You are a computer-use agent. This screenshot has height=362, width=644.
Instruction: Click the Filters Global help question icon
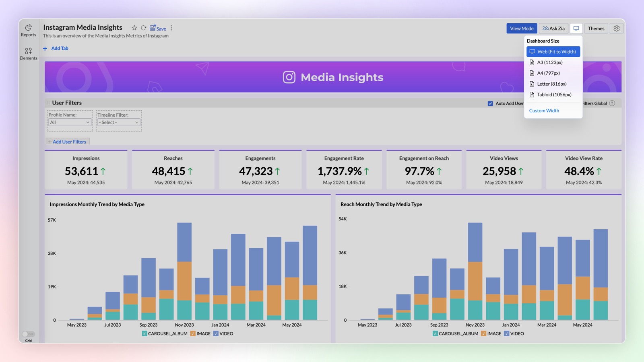coord(612,103)
